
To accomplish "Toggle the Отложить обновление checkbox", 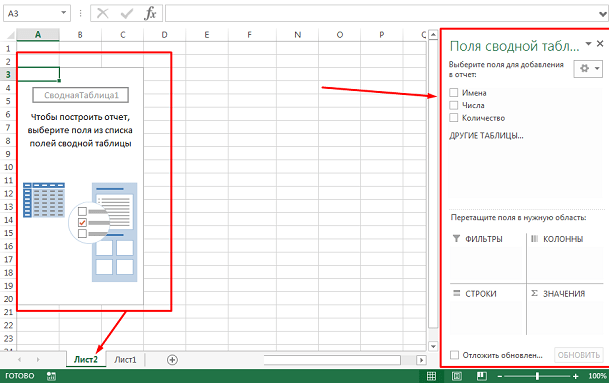I will tap(454, 355).
